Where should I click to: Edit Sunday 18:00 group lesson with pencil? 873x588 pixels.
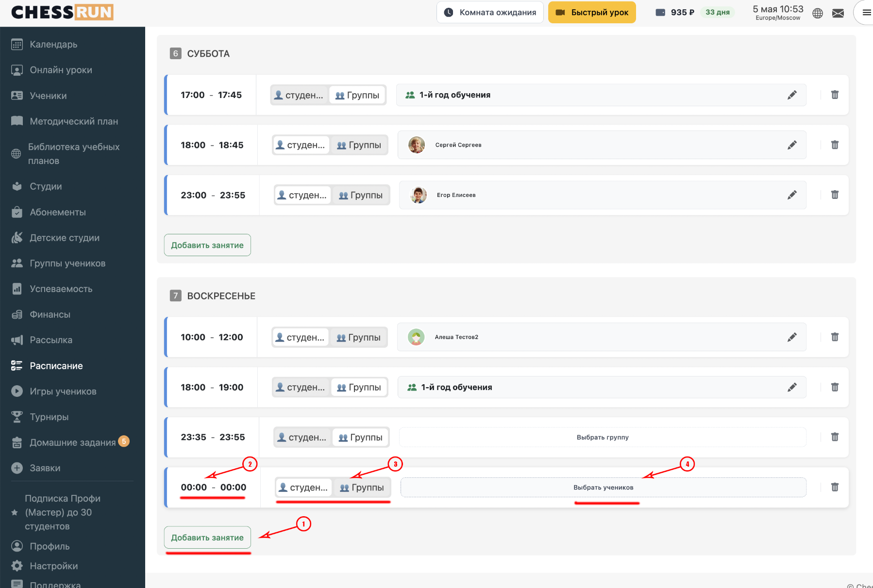tap(792, 387)
